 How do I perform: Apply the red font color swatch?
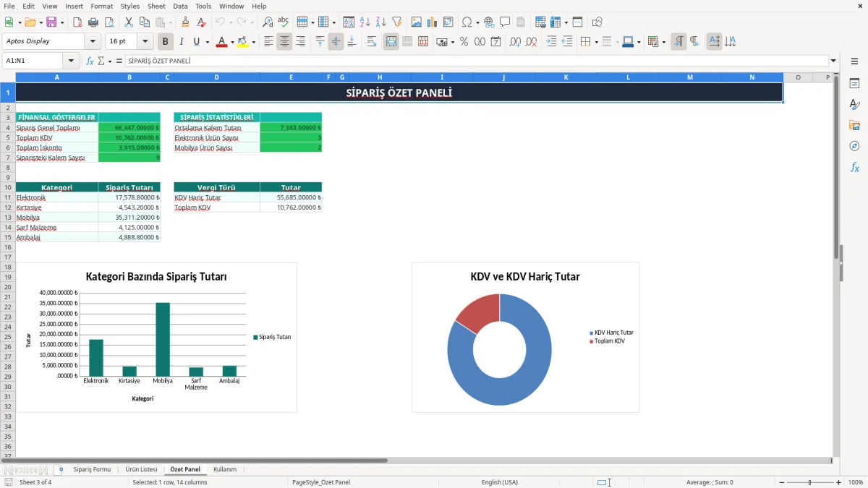click(221, 42)
